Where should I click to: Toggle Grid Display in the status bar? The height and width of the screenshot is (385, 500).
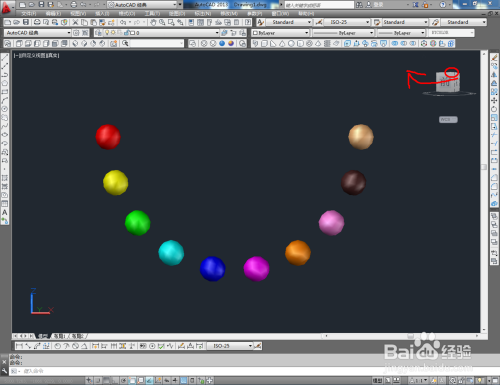[106, 380]
